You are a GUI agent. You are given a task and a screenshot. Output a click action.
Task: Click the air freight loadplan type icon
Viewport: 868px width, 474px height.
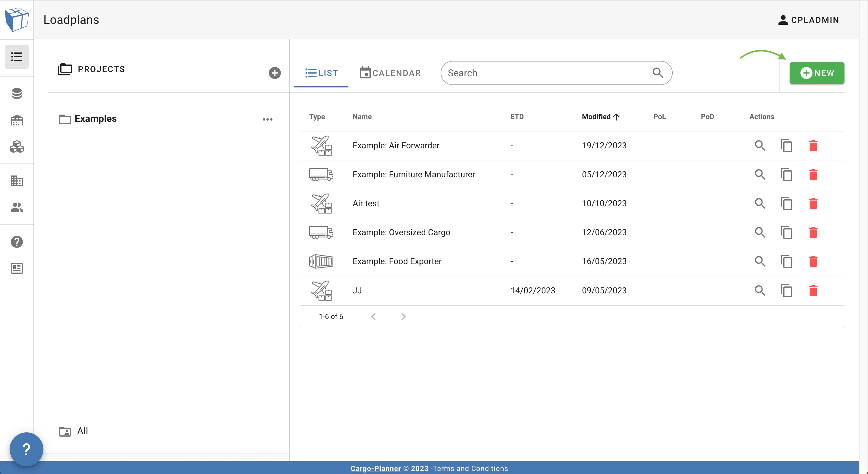click(321, 145)
